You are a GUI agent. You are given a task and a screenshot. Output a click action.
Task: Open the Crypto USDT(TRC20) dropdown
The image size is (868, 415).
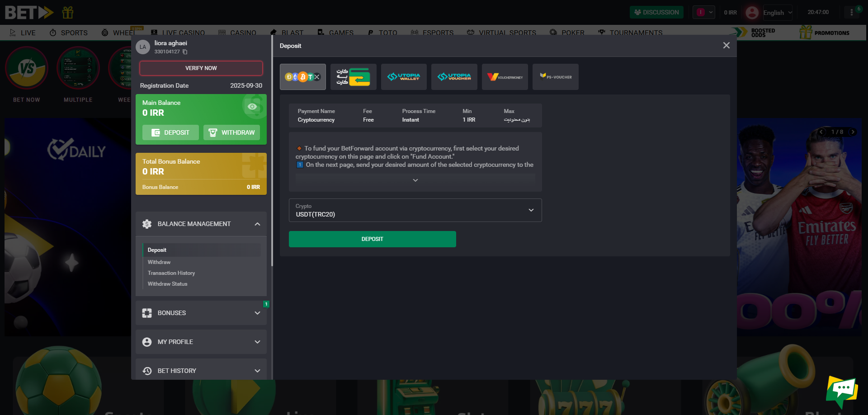(415, 210)
